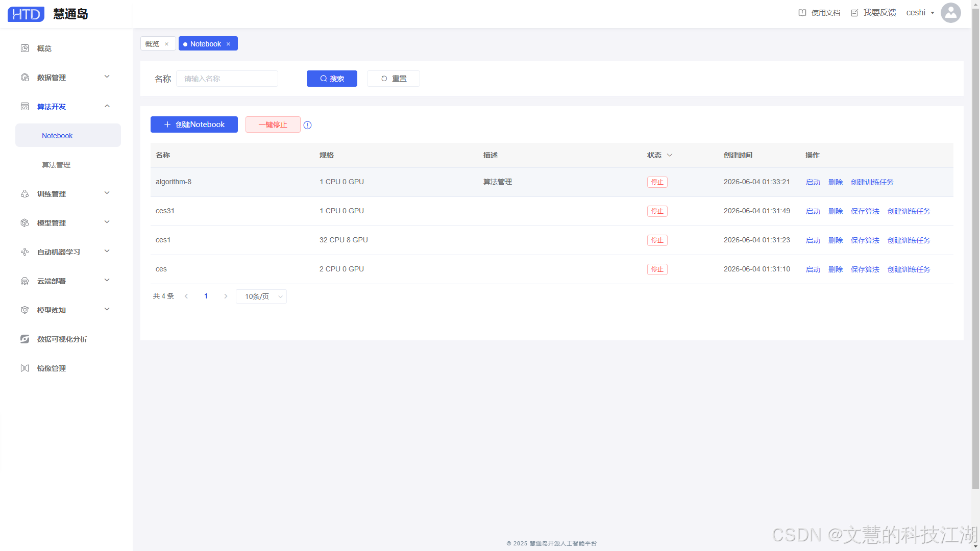
Task: Close the Notebook tab
Action: (228, 44)
